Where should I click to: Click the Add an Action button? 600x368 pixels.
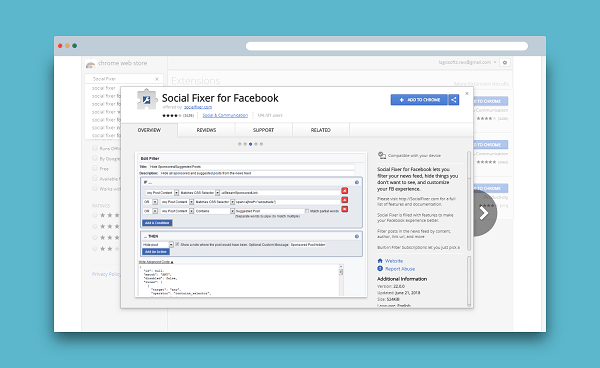coord(156,252)
